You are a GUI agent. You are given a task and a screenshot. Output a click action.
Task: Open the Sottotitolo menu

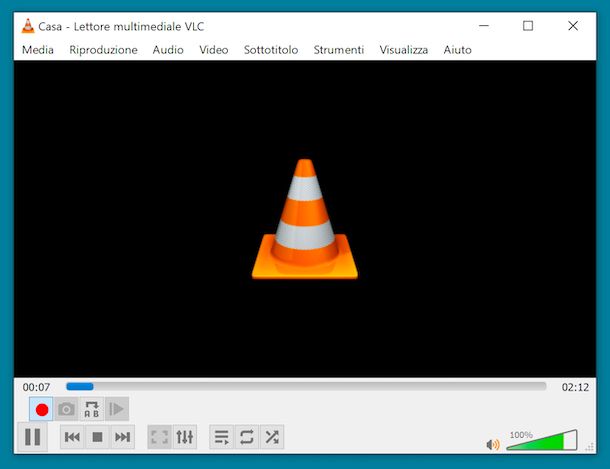(x=271, y=50)
